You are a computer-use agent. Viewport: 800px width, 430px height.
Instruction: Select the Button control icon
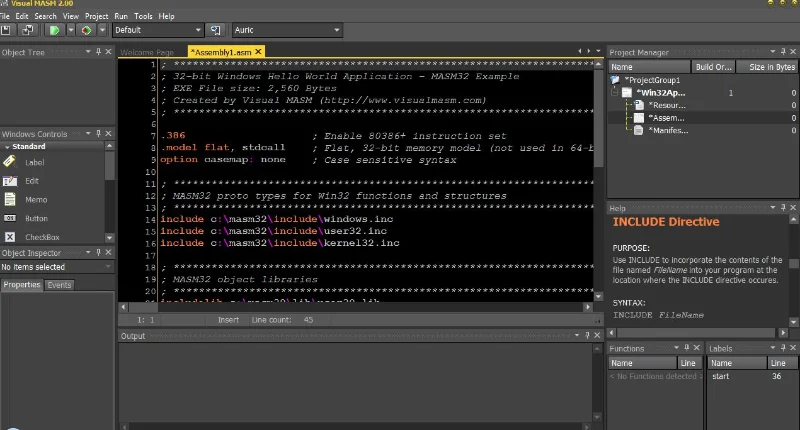(10, 218)
